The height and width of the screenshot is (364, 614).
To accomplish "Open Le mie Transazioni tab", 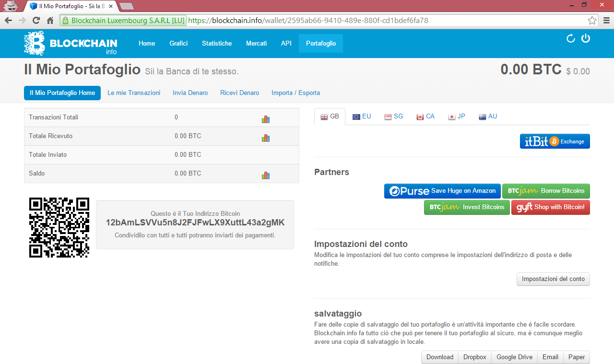I will pyautogui.click(x=134, y=93).
